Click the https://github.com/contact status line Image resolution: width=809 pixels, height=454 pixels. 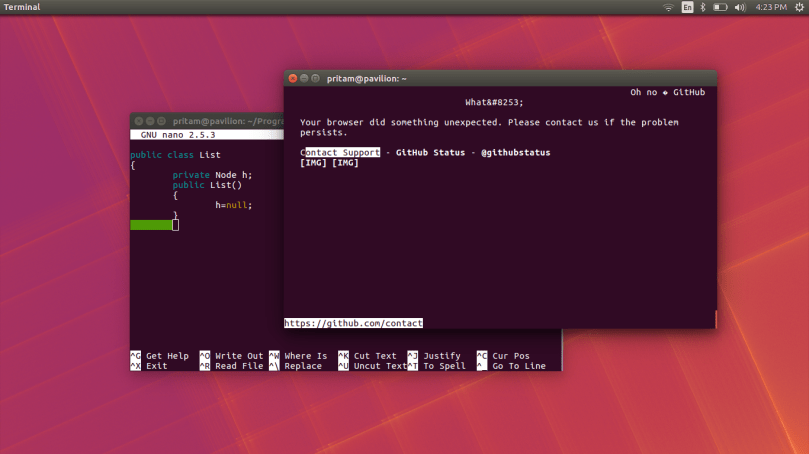pyautogui.click(x=353, y=323)
